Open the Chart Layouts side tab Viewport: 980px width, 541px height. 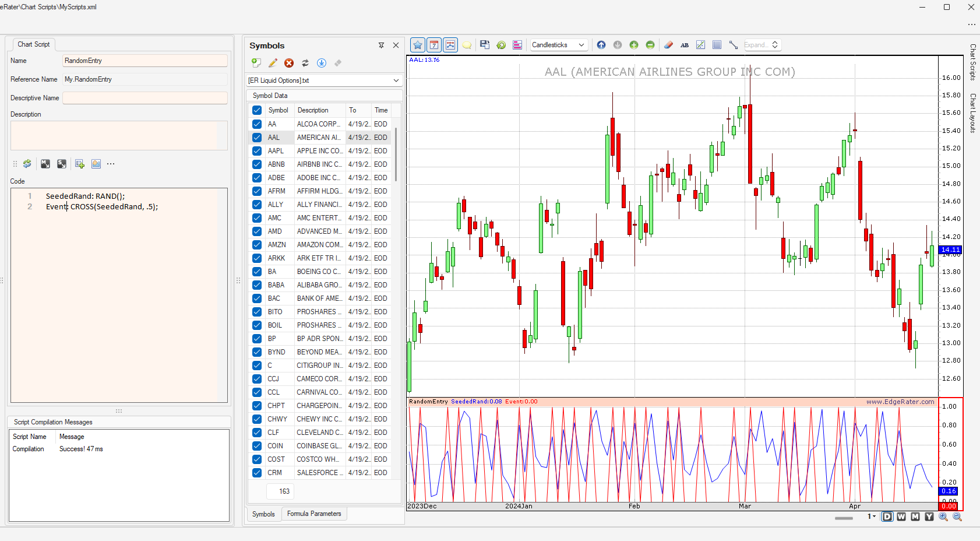[x=972, y=113]
